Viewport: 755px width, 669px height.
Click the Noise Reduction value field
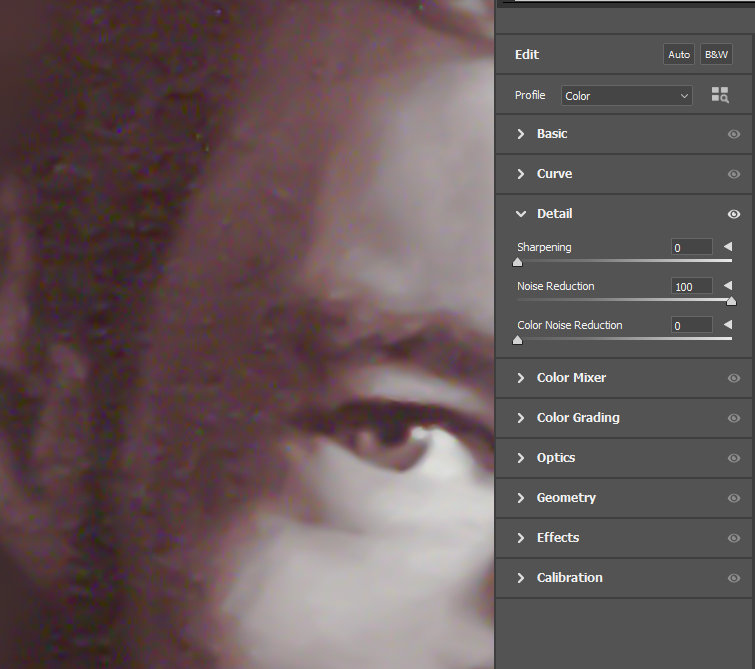pyautogui.click(x=691, y=286)
